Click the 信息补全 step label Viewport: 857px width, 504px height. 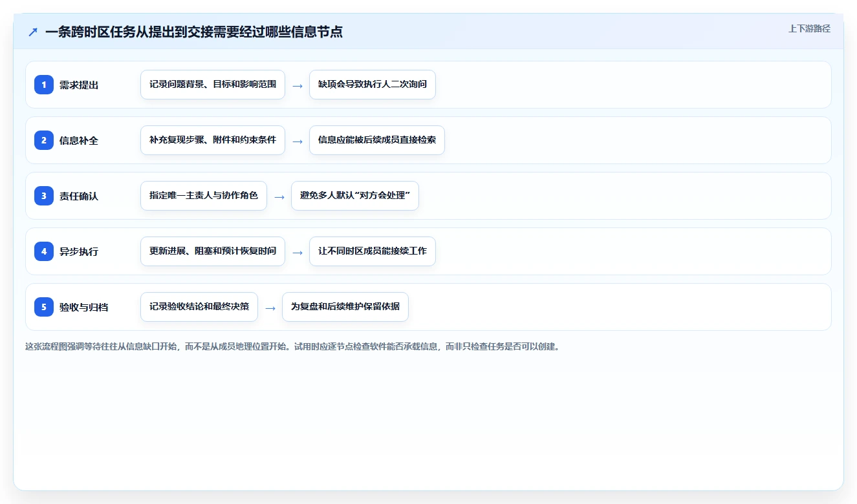pyautogui.click(x=79, y=140)
